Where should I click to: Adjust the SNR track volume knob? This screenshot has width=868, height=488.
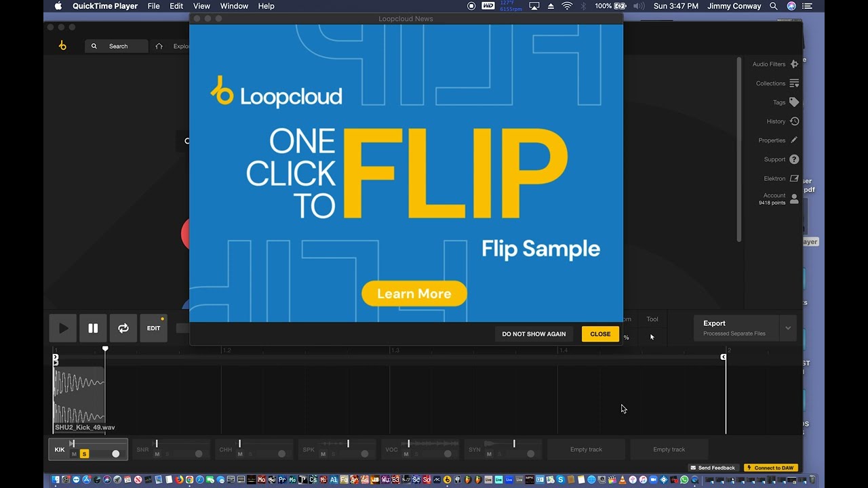pos(199,454)
